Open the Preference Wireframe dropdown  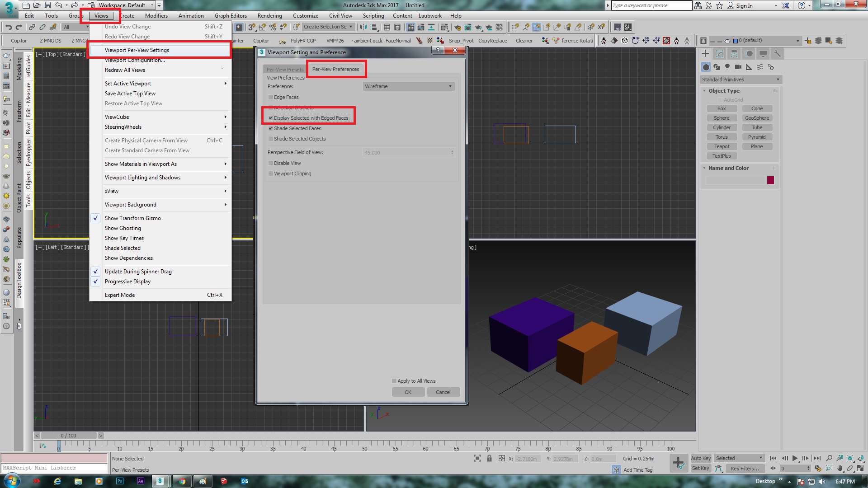click(408, 86)
